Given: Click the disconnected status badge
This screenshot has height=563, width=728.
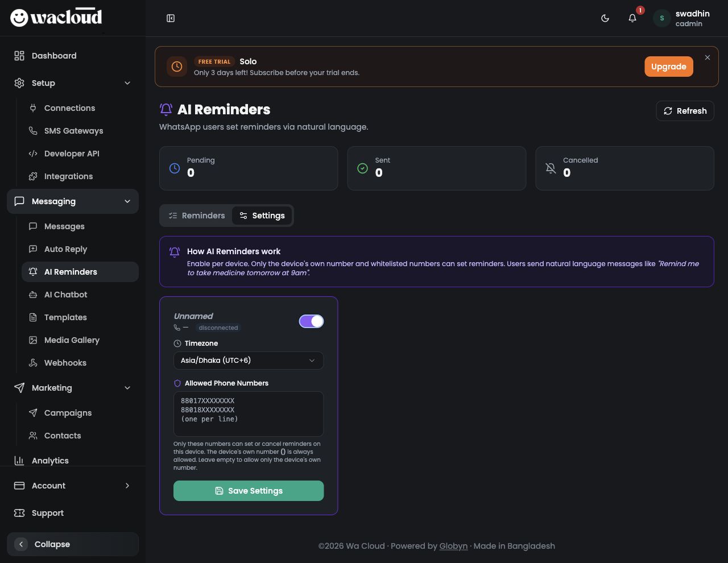Looking at the screenshot, I should point(218,328).
